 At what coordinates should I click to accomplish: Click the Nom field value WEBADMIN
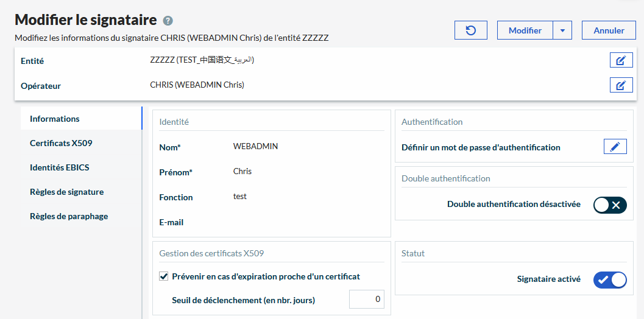255,147
